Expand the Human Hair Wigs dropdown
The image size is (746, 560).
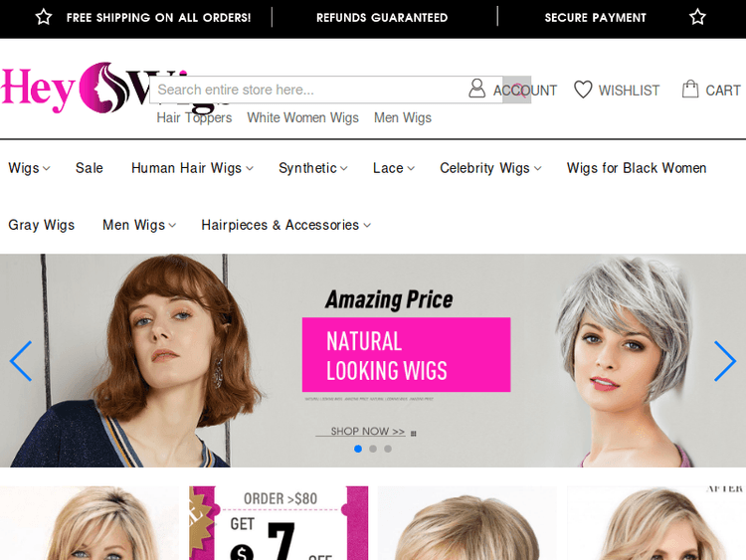pyautogui.click(x=192, y=168)
